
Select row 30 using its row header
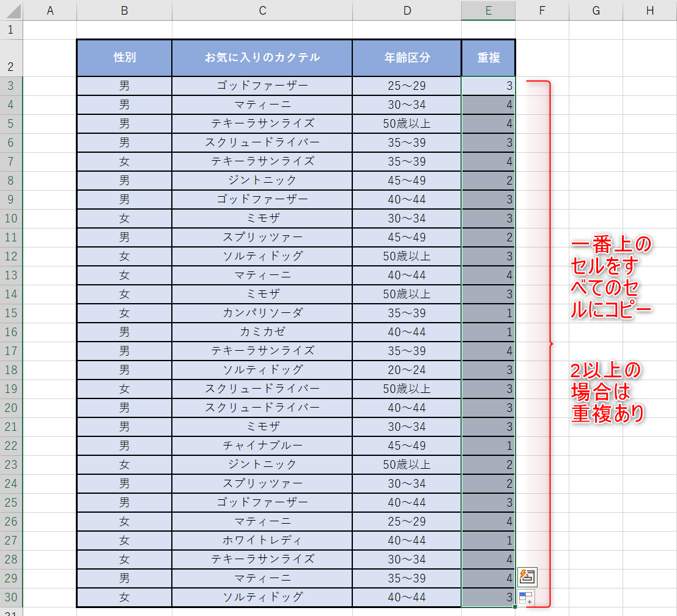[x=11, y=596]
